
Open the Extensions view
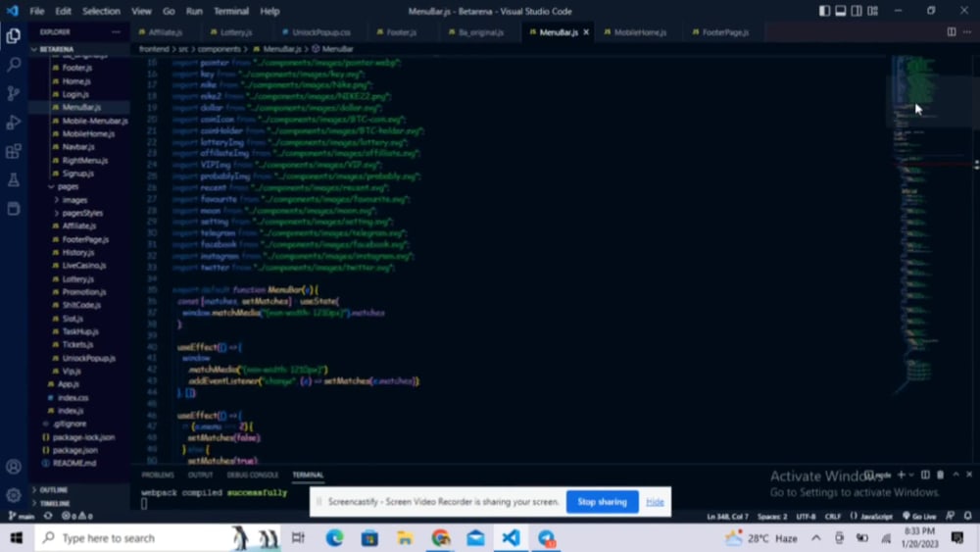(x=13, y=151)
